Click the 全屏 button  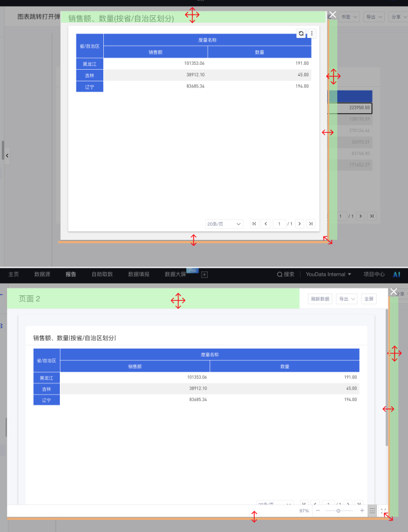(368, 299)
